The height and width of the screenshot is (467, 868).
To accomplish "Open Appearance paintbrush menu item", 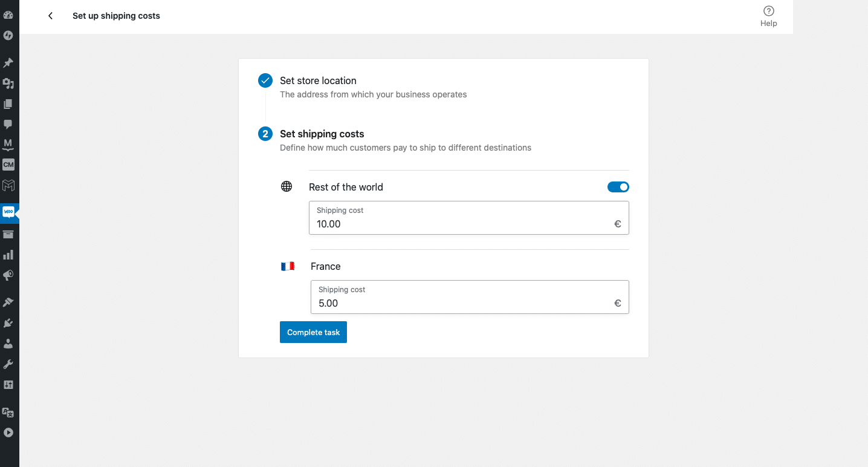I will [8, 302].
